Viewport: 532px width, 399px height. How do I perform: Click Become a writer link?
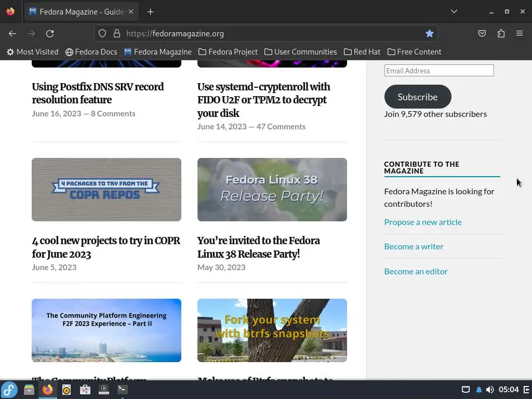tap(414, 246)
